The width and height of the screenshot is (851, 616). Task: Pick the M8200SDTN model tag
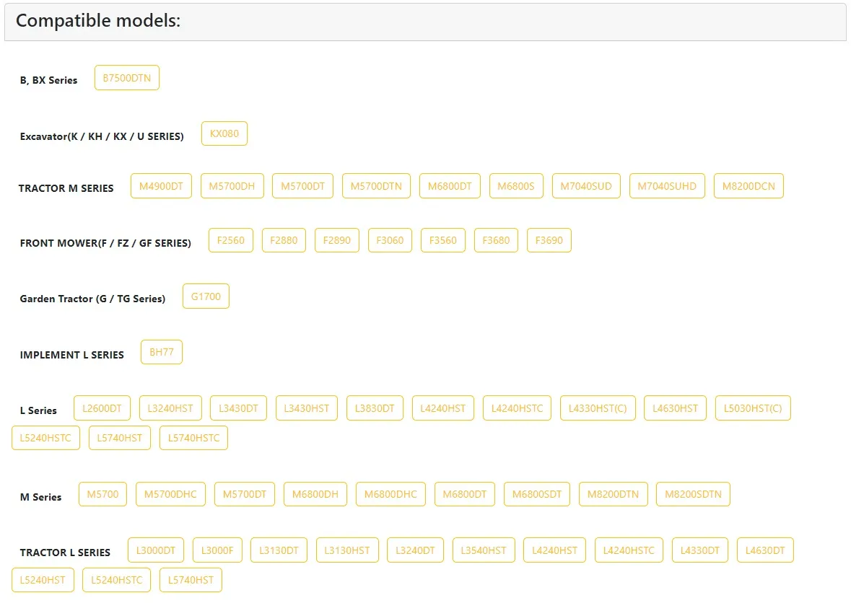pyautogui.click(x=693, y=495)
